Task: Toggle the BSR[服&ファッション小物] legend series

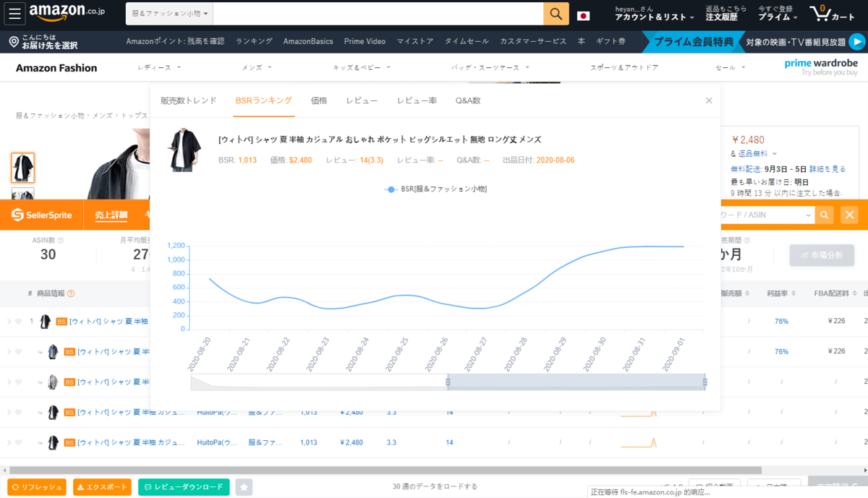Action: (x=435, y=189)
